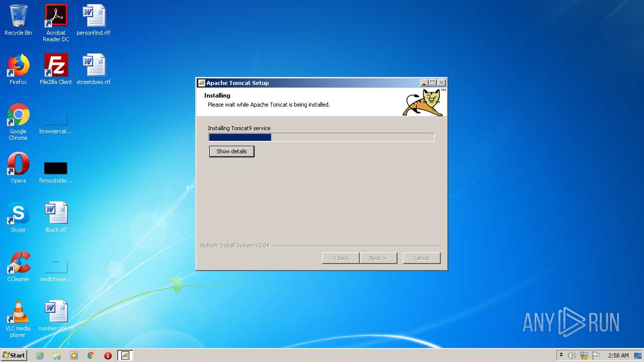Minimize the Apache Tomcat Setup window
The width and height of the screenshot is (644, 362).
[424, 83]
